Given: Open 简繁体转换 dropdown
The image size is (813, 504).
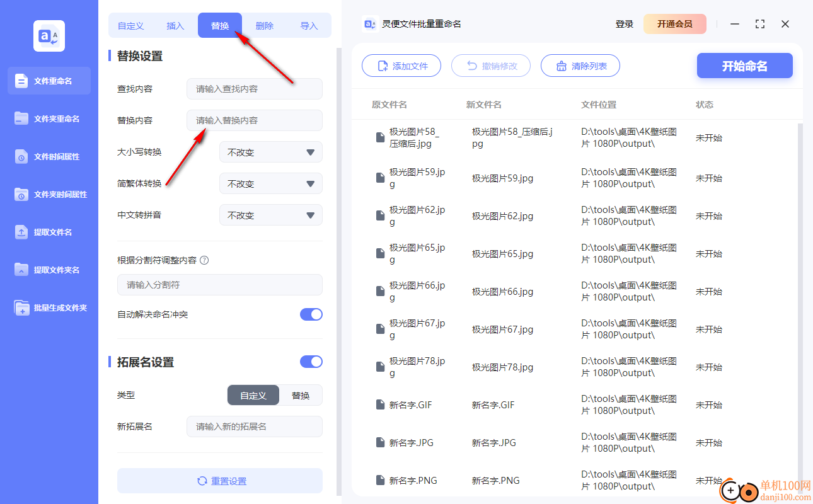Looking at the screenshot, I should point(271,184).
